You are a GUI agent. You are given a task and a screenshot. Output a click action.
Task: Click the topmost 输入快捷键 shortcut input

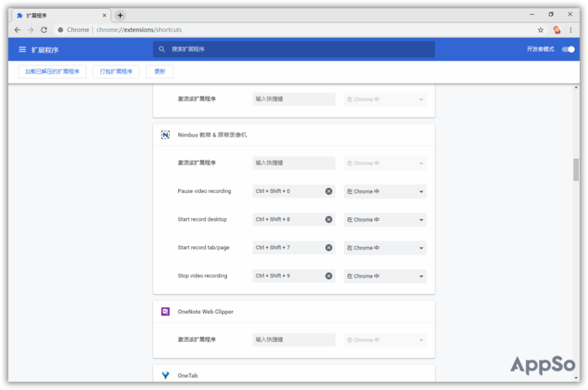[x=294, y=99]
